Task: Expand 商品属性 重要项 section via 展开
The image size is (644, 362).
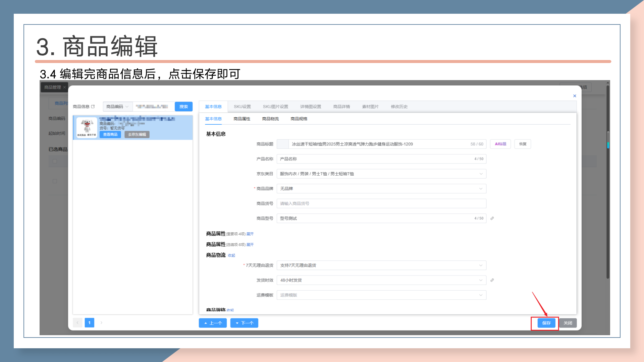Action: tap(250, 234)
